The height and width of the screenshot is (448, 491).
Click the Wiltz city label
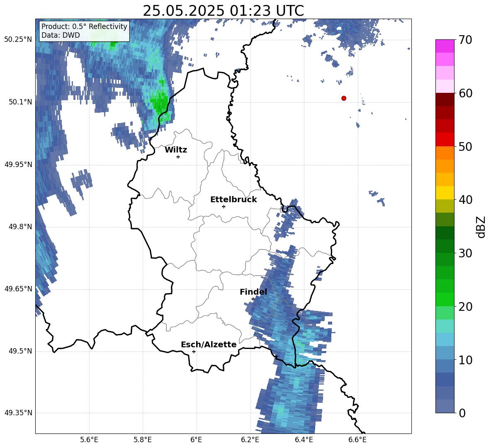(176, 150)
